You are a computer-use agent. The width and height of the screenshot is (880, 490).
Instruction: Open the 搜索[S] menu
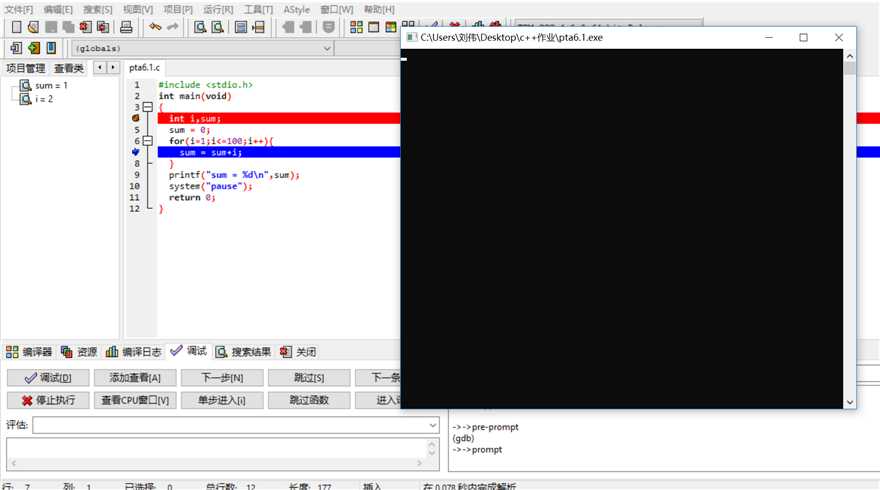click(98, 10)
